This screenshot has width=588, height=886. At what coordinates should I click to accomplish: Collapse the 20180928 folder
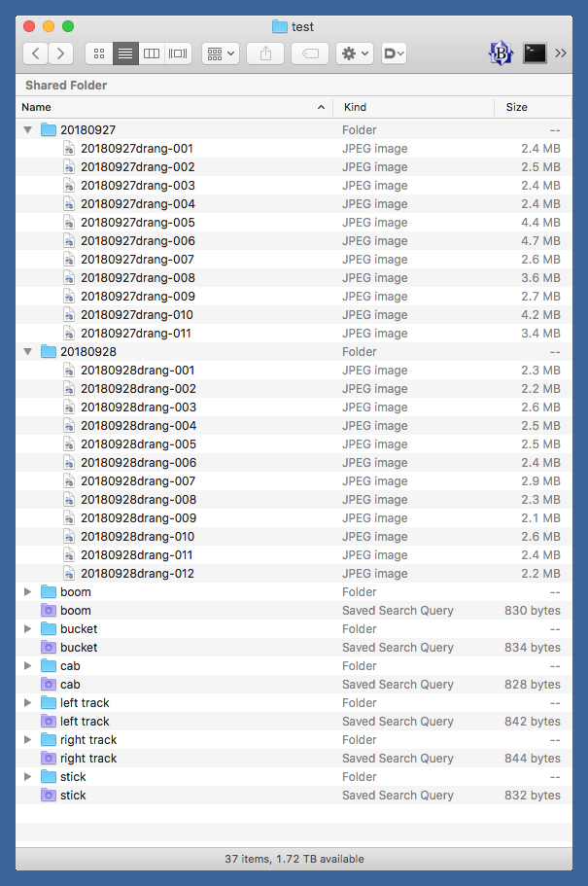coord(28,352)
